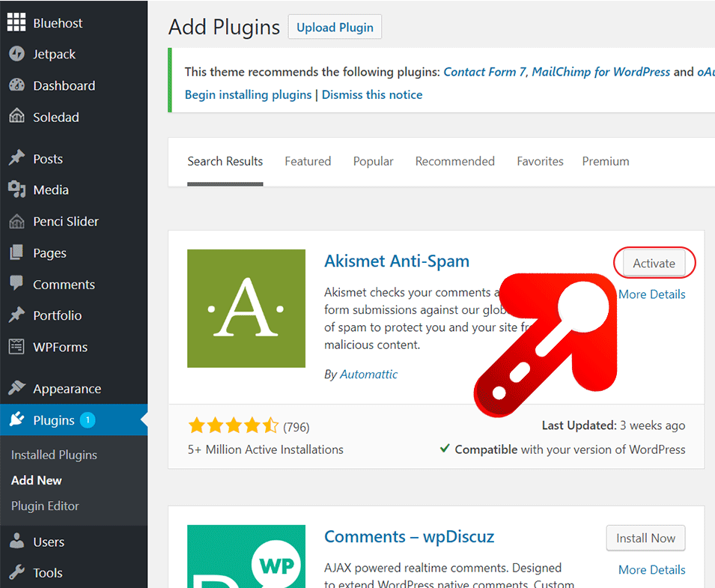Open the Pages menu label
This screenshot has height=588, width=715.
(49, 253)
